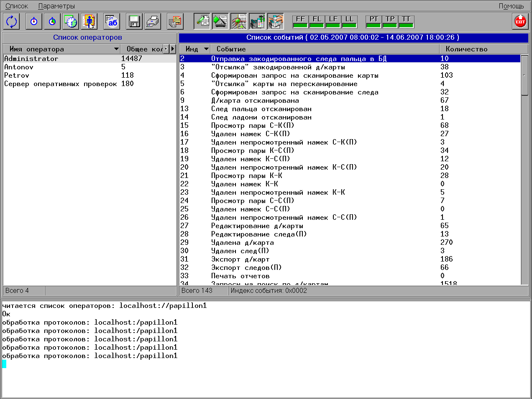This screenshot has height=399, width=532.
Task: Toggle the TT indicator button
Action: pyautogui.click(x=406, y=22)
